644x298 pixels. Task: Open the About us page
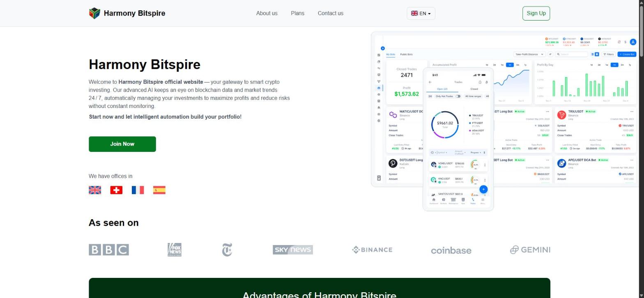click(x=267, y=13)
